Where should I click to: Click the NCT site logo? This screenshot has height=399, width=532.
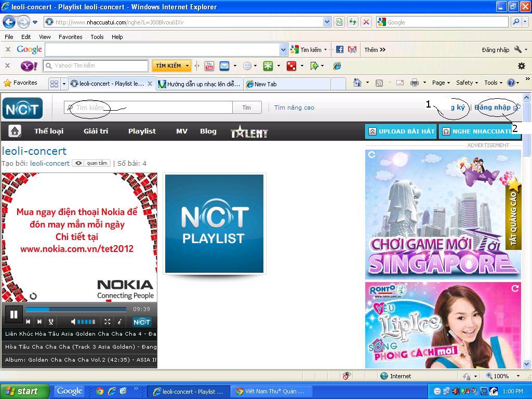point(22,108)
